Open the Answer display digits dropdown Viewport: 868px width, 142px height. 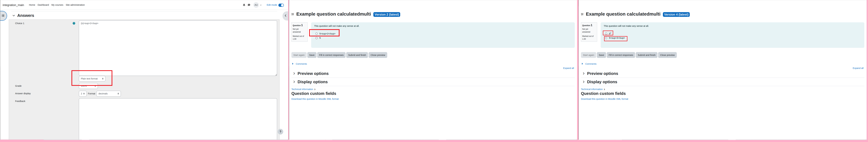click(83, 94)
